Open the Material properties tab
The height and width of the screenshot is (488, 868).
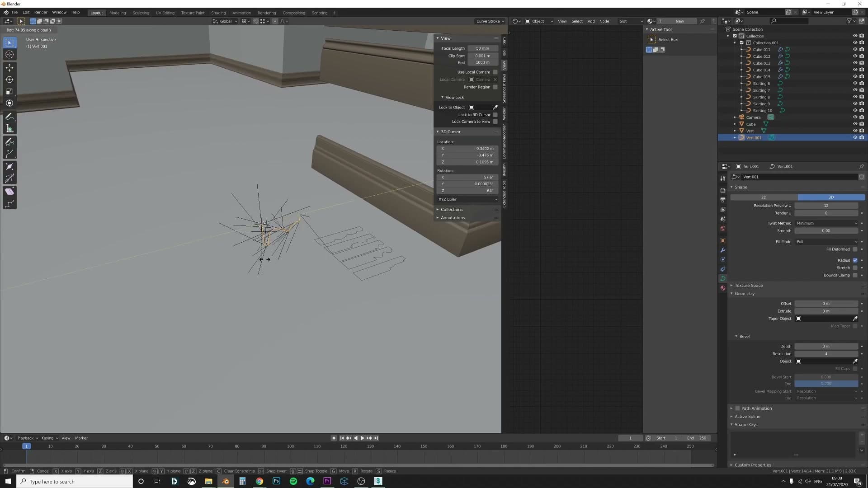point(723,288)
